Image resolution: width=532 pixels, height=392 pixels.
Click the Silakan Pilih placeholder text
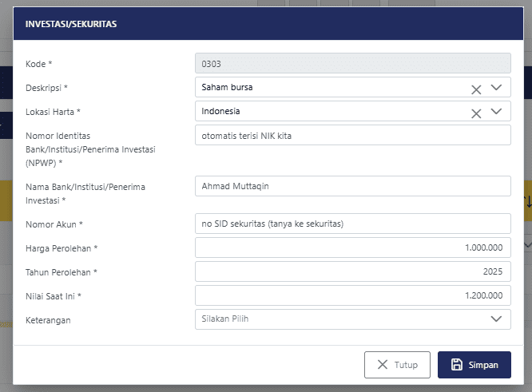(225, 319)
